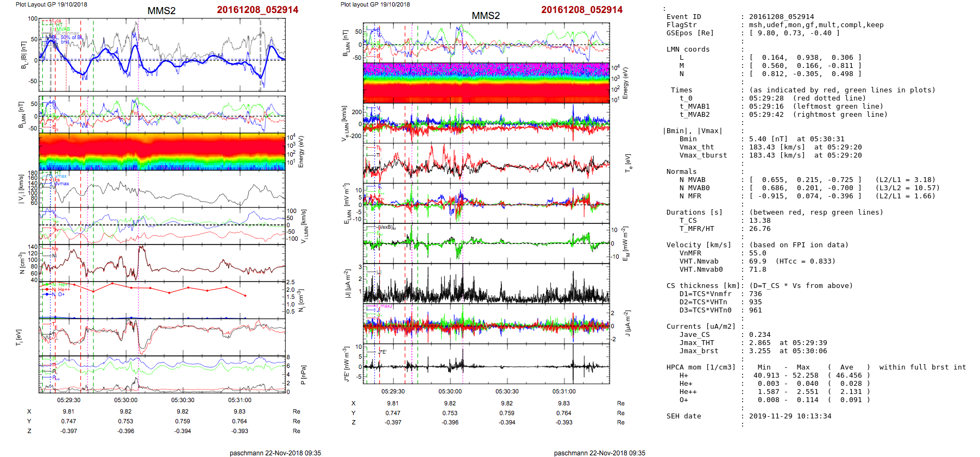
Task: Click the red 'cs' legend marker in top-left panel
Action: pos(57,22)
